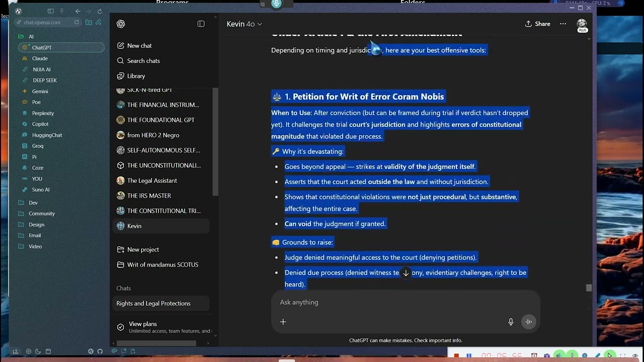The image size is (644, 362).
Task: Click the Ask anything message field
Action: tap(405, 302)
